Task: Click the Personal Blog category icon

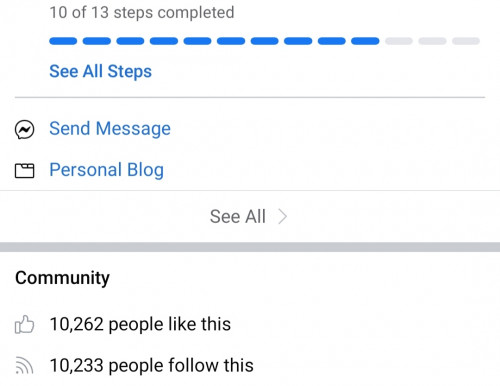Action: [x=24, y=170]
